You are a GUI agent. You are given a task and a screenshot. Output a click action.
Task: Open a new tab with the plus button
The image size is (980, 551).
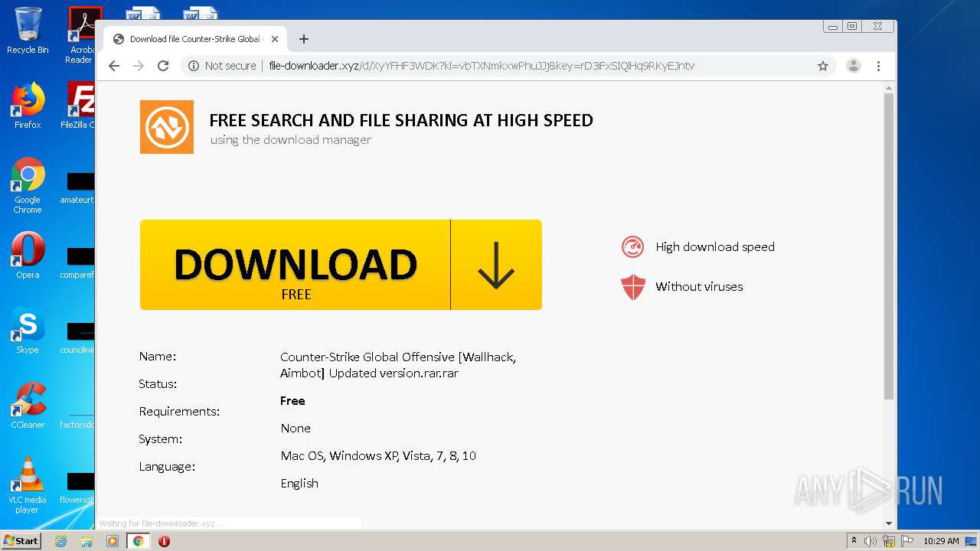tap(304, 39)
